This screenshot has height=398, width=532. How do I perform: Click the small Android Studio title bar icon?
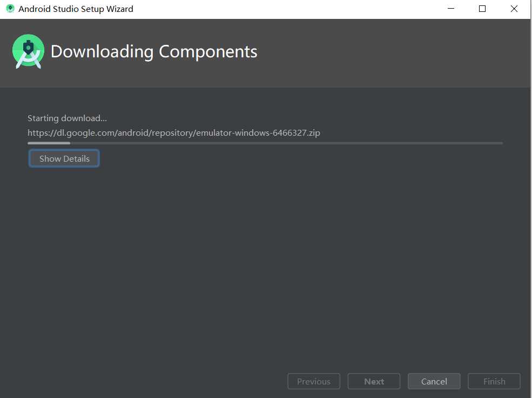point(10,9)
